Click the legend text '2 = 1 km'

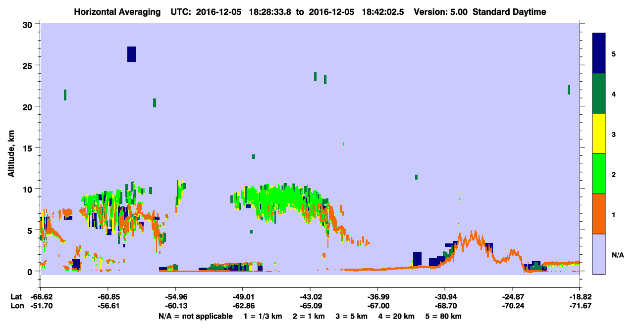(310, 316)
